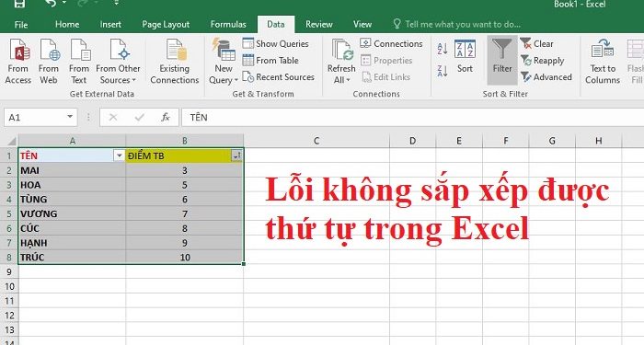Switch to the Insert tab
Screen dimensions: 644x345
coord(110,24)
